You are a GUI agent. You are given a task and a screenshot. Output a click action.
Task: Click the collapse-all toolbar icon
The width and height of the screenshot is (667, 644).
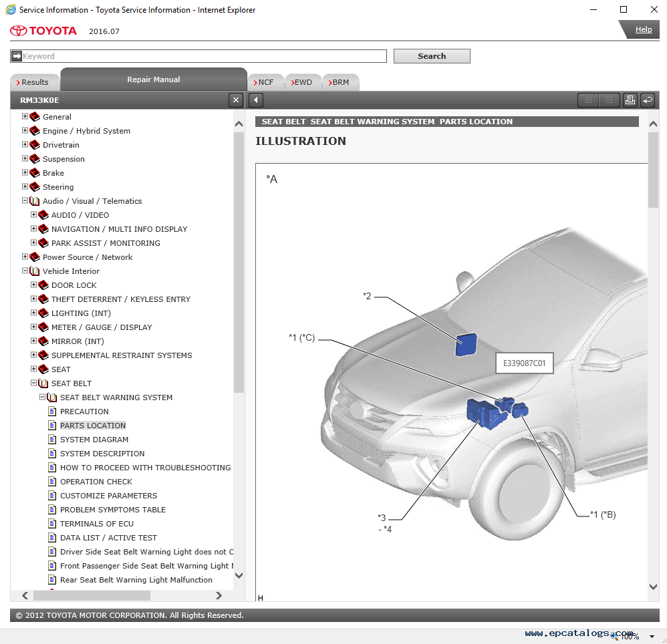(x=609, y=100)
